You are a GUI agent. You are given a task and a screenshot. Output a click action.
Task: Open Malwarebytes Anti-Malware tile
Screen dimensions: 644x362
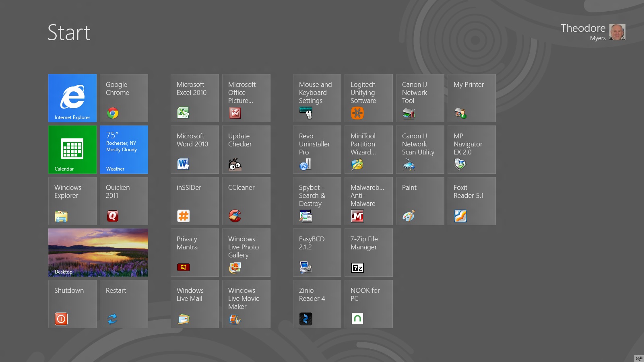(x=369, y=201)
